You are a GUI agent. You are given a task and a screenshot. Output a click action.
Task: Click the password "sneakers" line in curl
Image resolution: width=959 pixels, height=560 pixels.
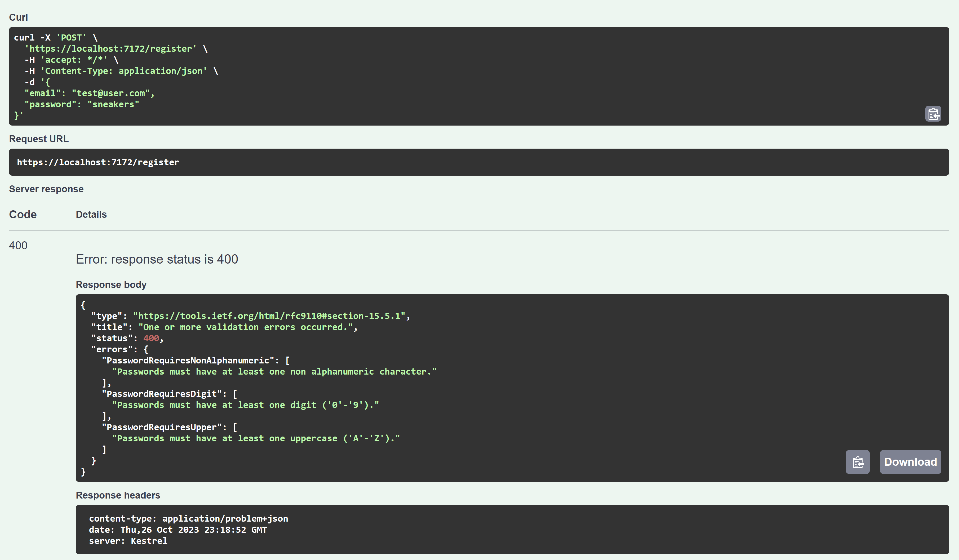tap(82, 104)
